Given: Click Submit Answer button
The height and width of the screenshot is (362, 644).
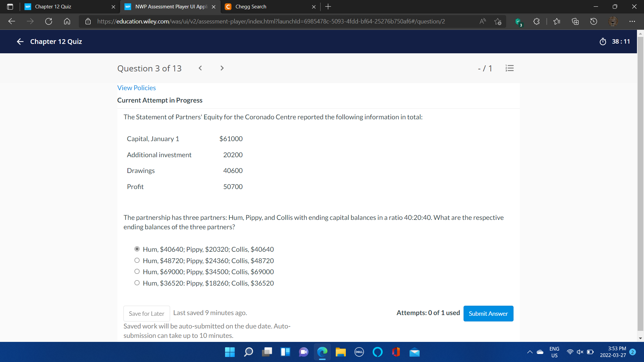Looking at the screenshot, I should pos(488,313).
